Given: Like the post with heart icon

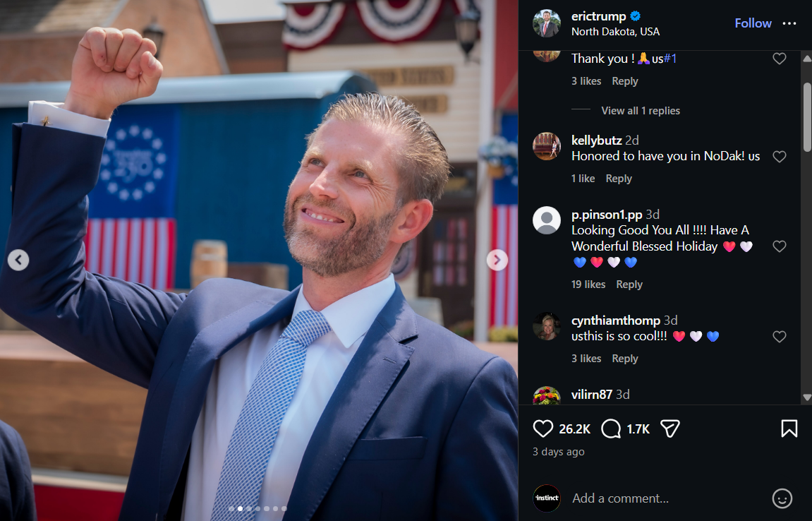Looking at the screenshot, I should tap(543, 429).
